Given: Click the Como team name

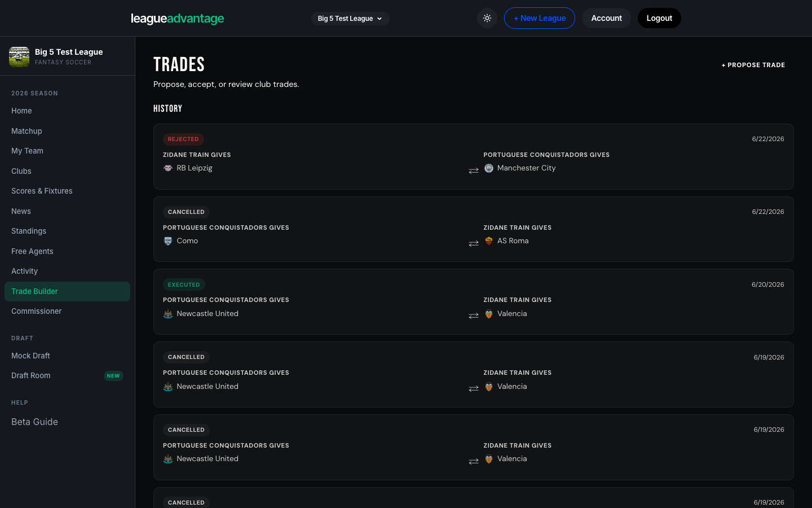Looking at the screenshot, I should click(x=187, y=241).
